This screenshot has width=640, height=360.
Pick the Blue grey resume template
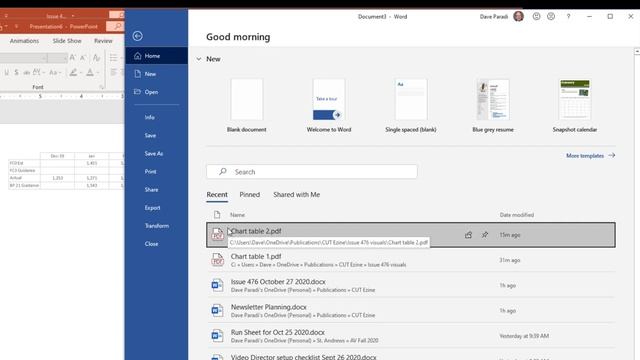pos(493,106)
